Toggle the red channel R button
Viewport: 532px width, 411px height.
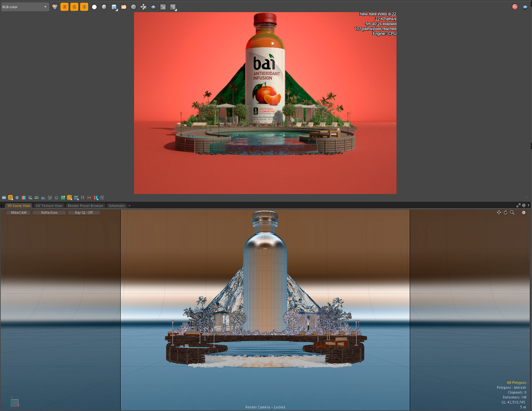(64, 7)
